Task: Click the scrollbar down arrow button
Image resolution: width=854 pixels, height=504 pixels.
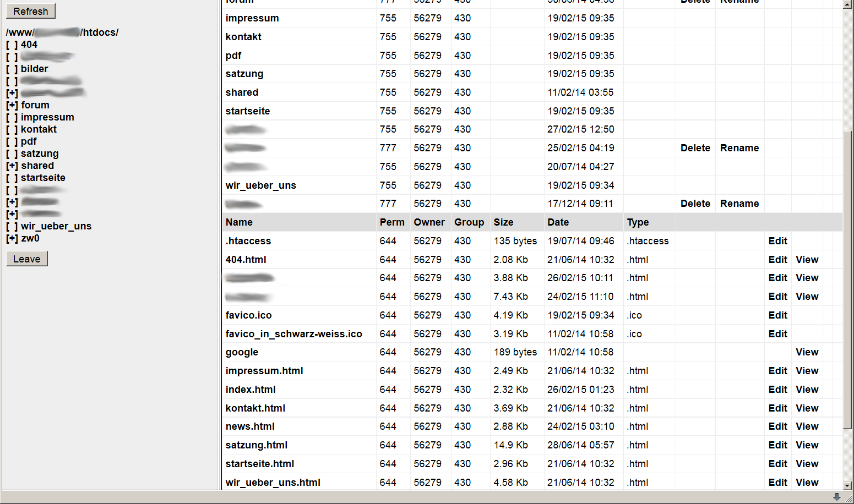Action: (847, 485)
